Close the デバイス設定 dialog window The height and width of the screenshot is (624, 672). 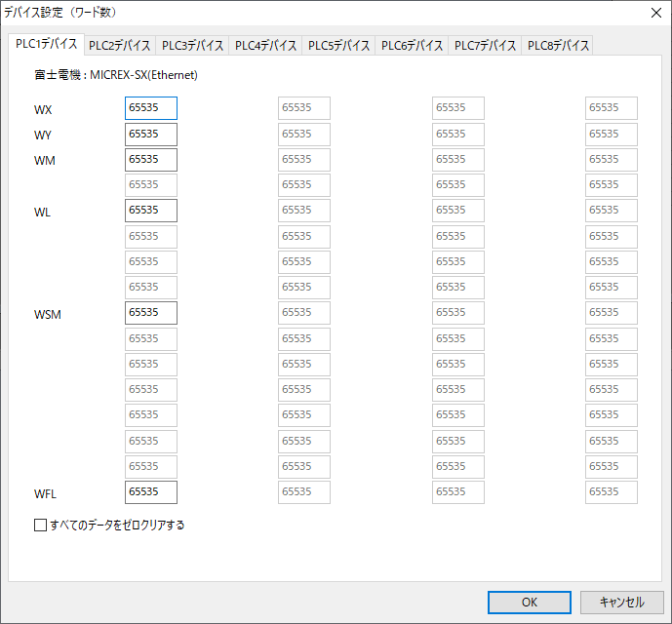pos(654,13)
